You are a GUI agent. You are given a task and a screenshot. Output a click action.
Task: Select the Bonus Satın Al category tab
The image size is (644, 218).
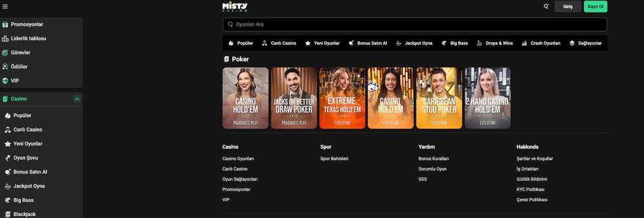pyautogui.click(x=368, y=43)
